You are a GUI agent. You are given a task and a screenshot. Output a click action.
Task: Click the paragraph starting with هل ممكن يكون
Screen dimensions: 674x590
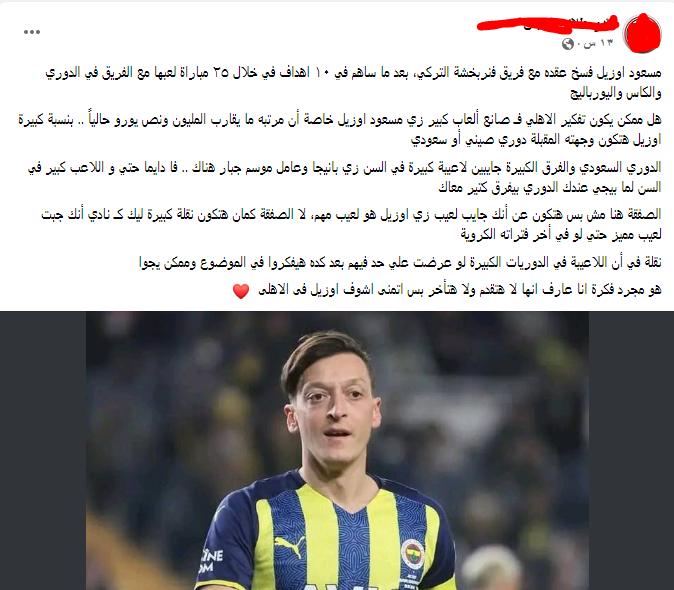click(x=340, y=129)
